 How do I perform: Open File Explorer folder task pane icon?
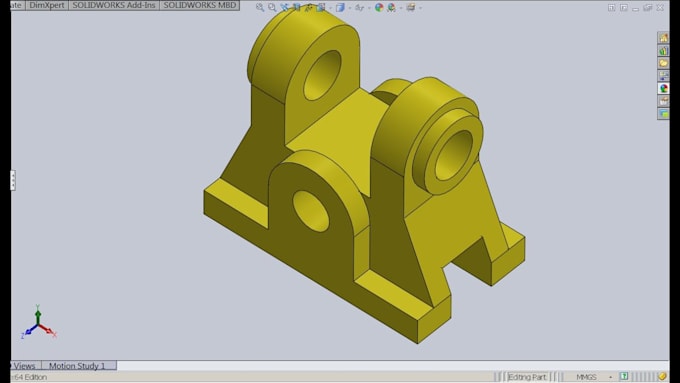(x=663, y=63)
